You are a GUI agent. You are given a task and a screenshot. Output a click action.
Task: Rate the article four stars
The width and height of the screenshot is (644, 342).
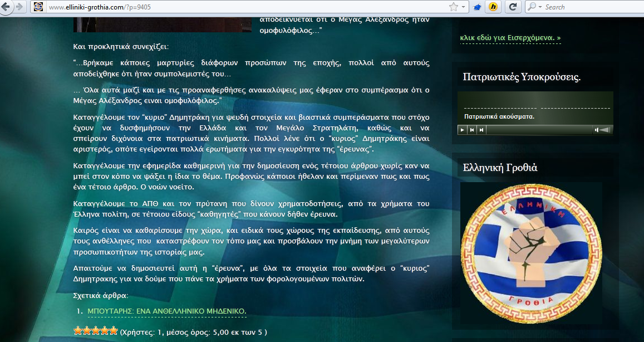pyautogui.click(x=105, y=330)
